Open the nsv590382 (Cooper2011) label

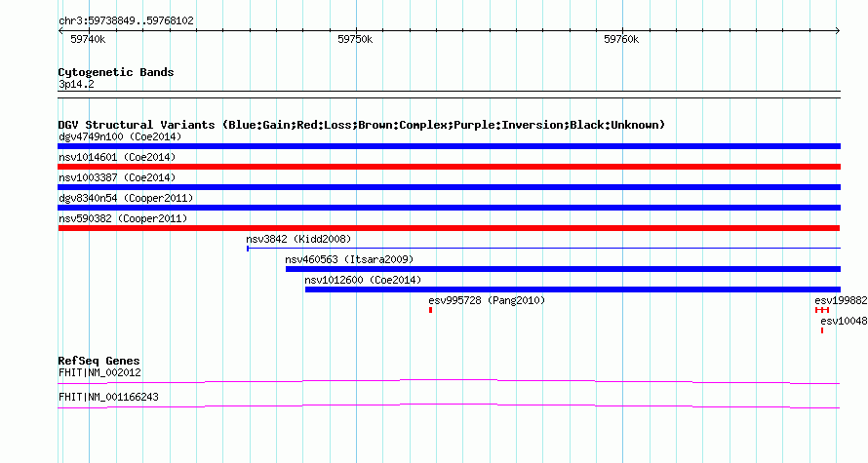pyautogui.click(x=123, y=218)
